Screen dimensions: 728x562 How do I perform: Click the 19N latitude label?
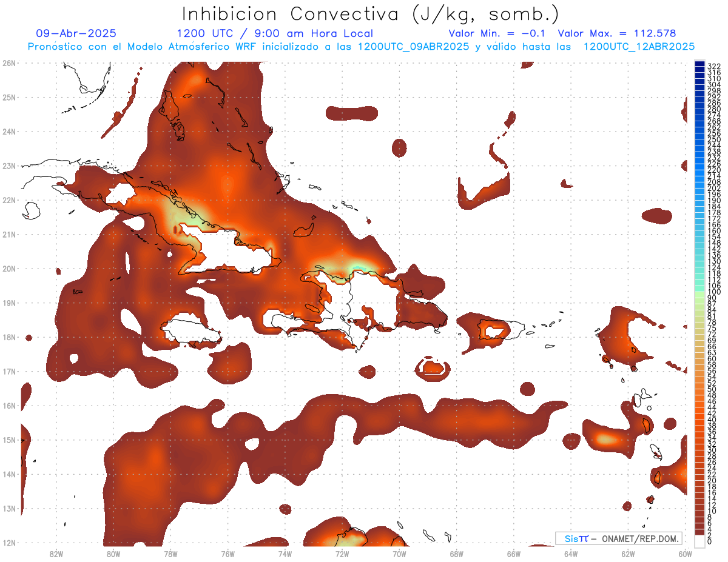9,303
